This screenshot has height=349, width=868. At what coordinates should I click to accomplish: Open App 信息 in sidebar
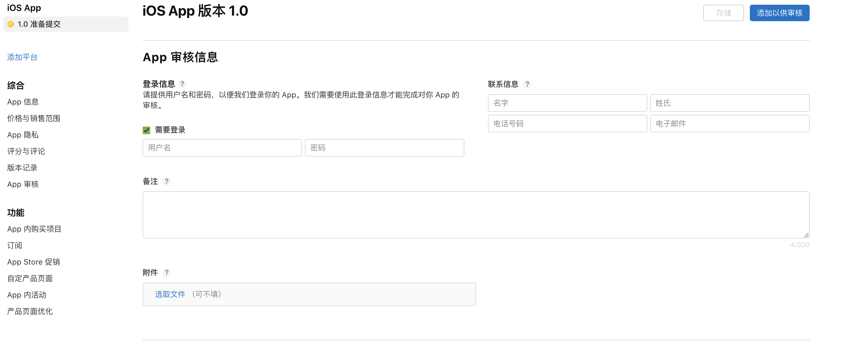(23, 102)
